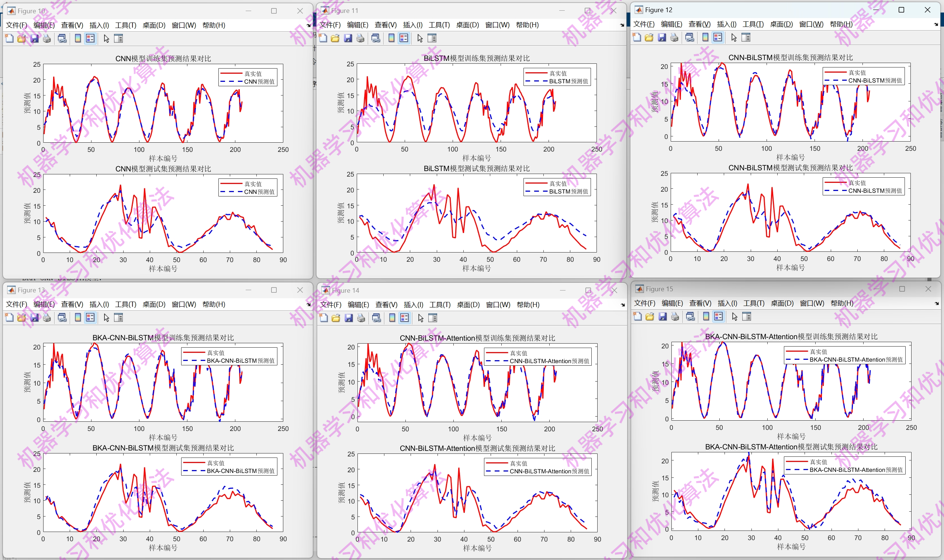Screen dimensions: 944x560
Task: Click Open File icon in Figure 11
Action: pos(335,38)
